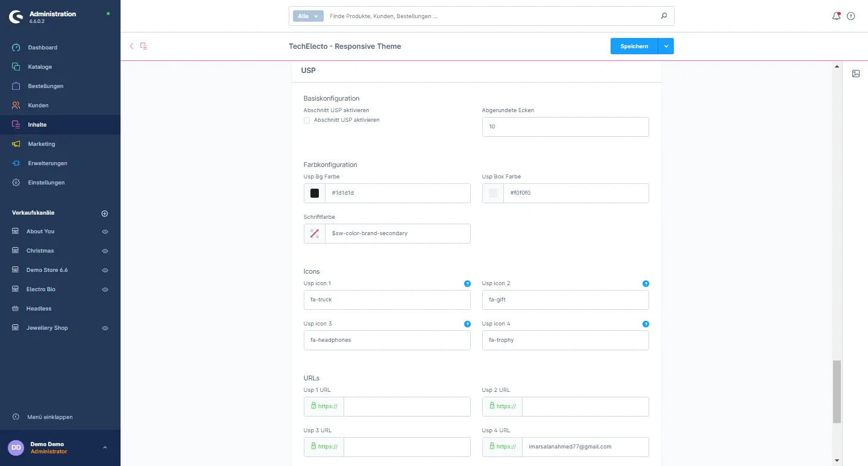The image size is (868, 466).
Task: Click the Usp 1 URL input field
Action: click(x=406, y=406)
